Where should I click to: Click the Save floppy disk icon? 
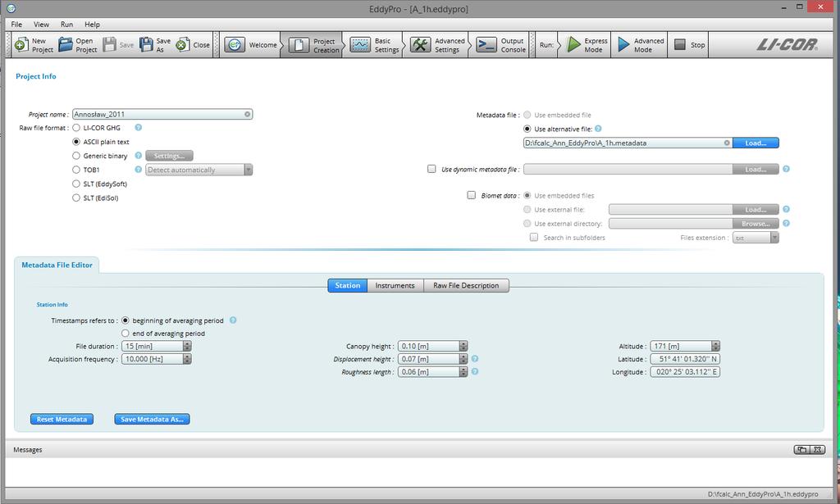point(109,45)
